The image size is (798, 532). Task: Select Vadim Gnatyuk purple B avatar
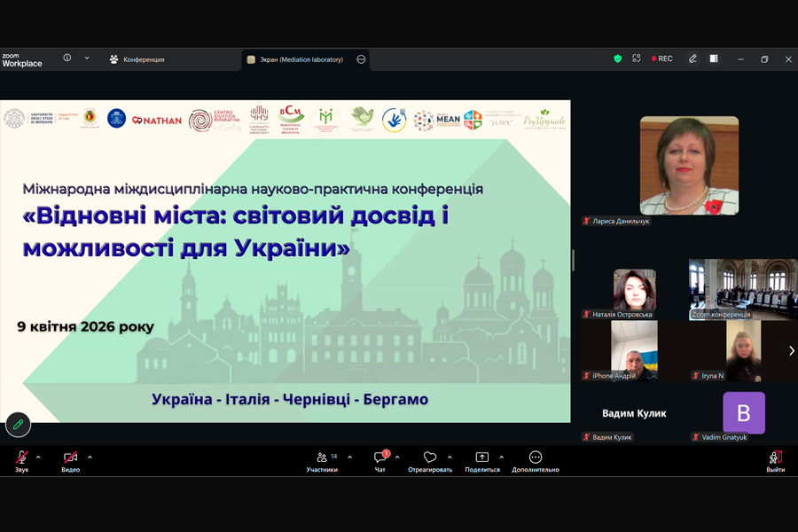(x=744, y=413)
